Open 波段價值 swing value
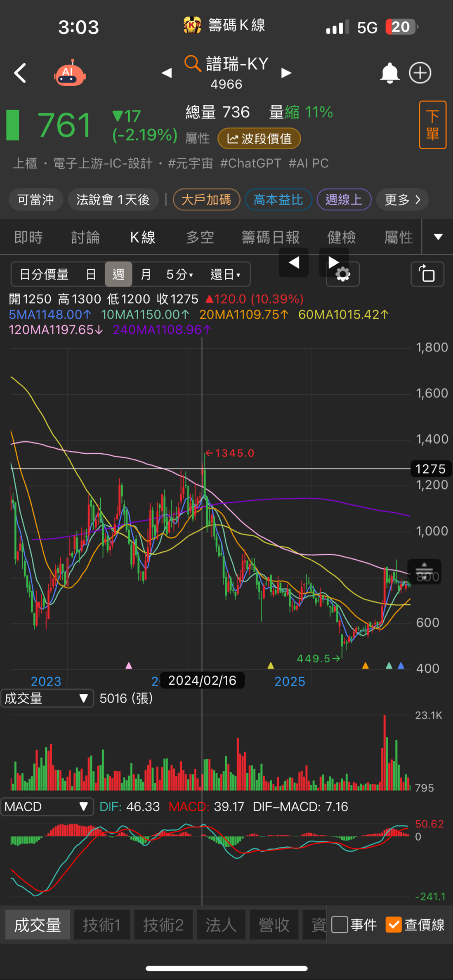The image size is (453, 980). tap(259, 139)
